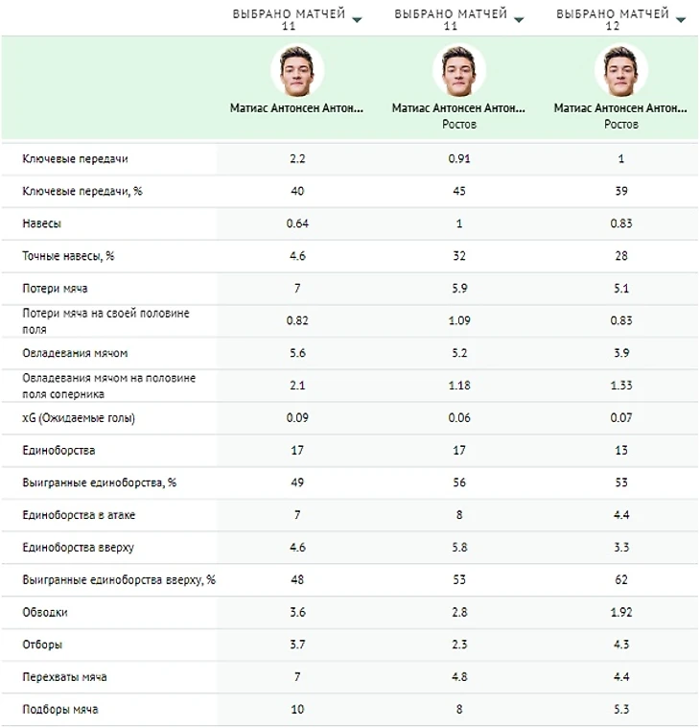Select the "Обводки" stat row label

click(x=45, y=612)
